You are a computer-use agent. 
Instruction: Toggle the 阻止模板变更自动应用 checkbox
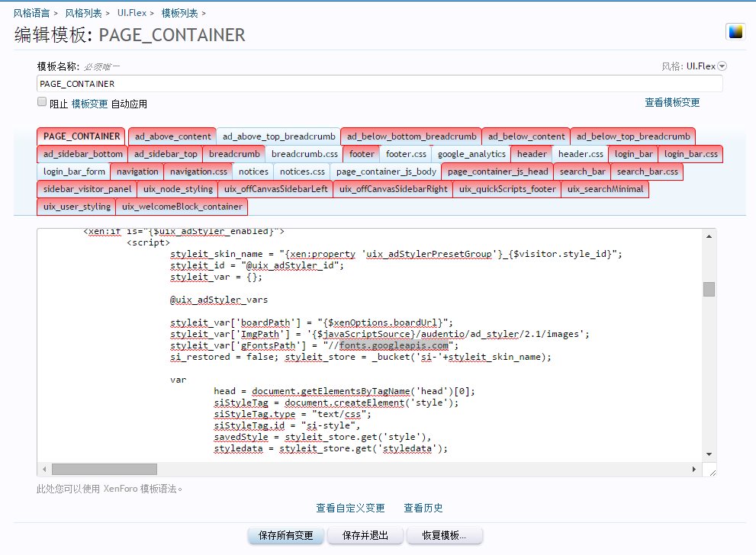[x=42, y=102]
